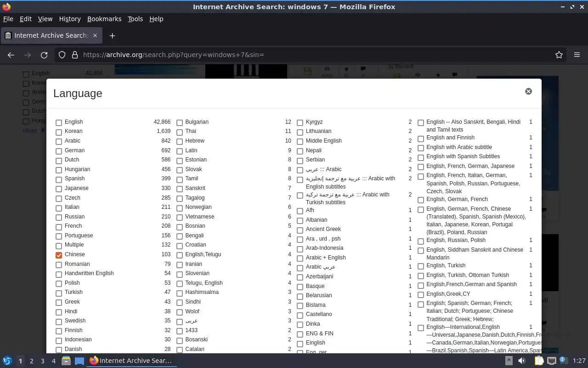Open the tracking protection shield info
This screenshot has height=368, width=588.
(x=62, y=55)
